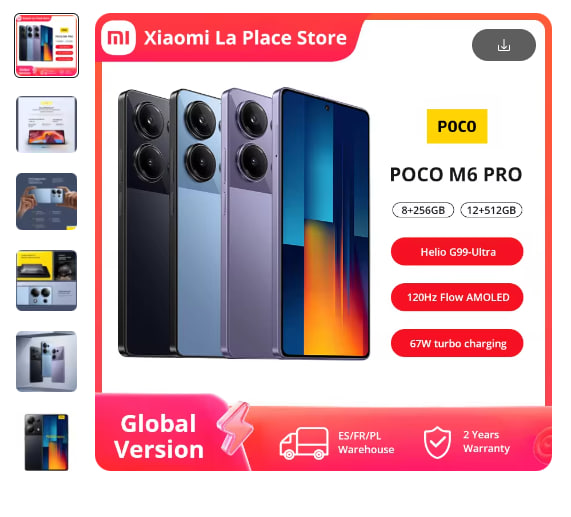The height and width of the screenshot is (517, 571).
Task: Open the three phones standing thumbnail
Action: point(46,361)
